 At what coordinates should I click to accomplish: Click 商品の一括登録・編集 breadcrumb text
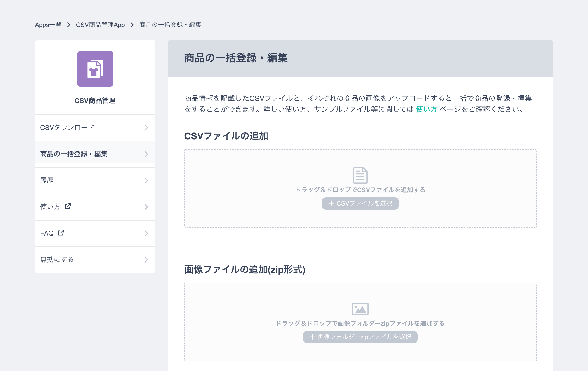[170, 25]
